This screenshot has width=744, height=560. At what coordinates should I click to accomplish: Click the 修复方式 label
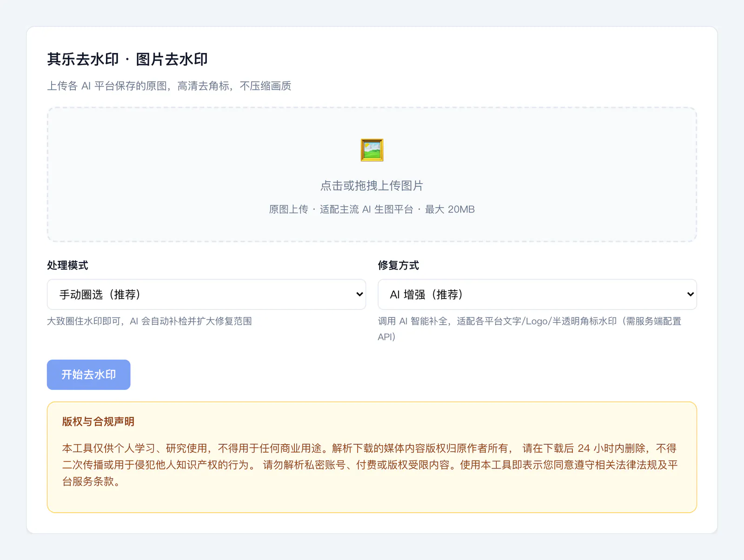pyautogui.click(x=399, y=265)
